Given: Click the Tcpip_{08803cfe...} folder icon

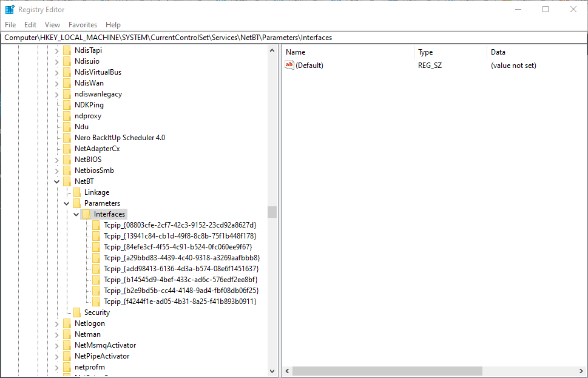Looking at the screenshot, I should [96, 225].
